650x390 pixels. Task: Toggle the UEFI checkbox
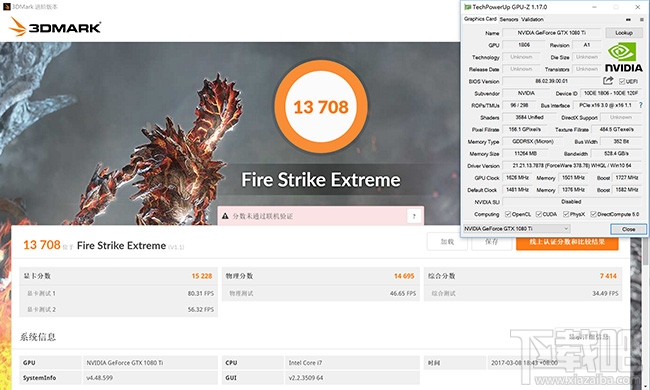tap(622, 81)
